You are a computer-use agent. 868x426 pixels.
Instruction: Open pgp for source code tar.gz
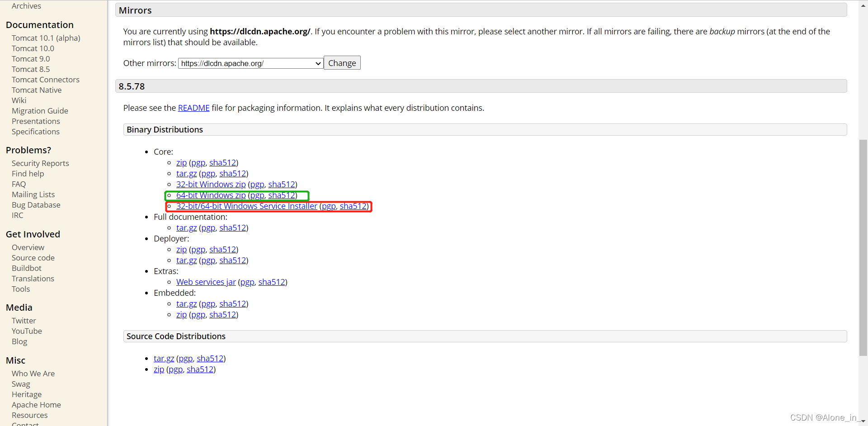[x=185, y=359]
